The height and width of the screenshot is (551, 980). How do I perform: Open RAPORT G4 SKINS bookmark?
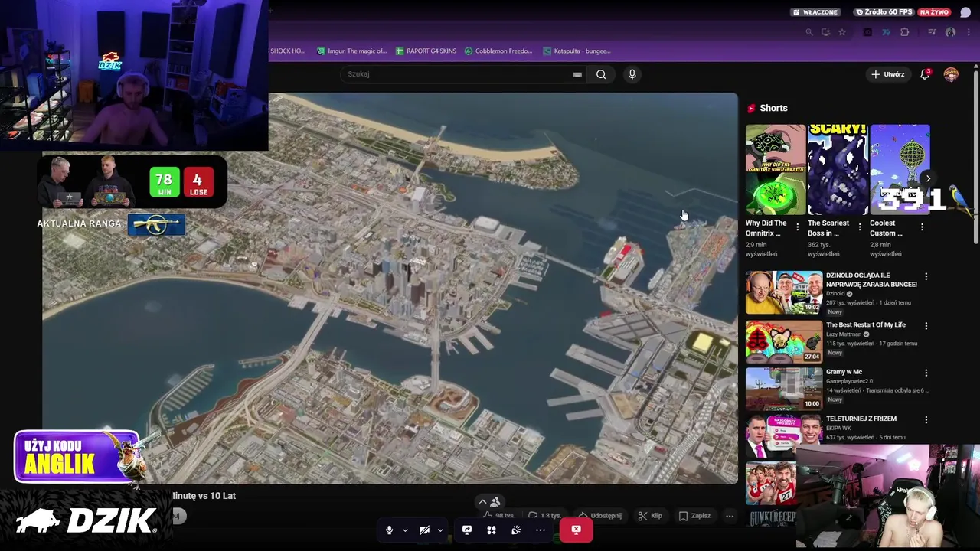click(426, 51)
